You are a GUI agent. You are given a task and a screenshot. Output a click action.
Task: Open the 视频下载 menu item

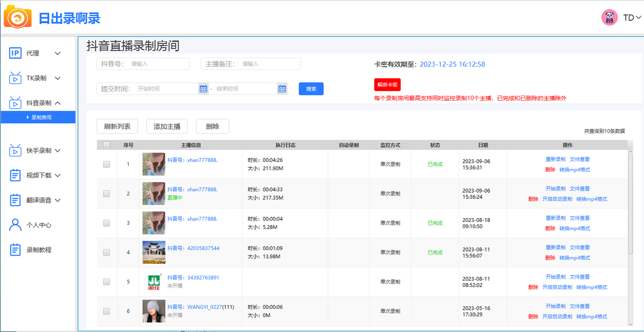[x=39, y=175]
